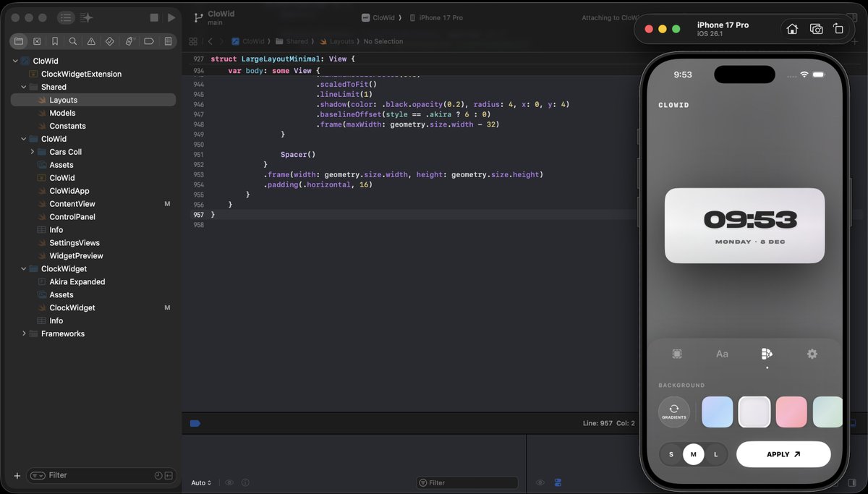Collapse the ClockWidget folder

point(24,269)
